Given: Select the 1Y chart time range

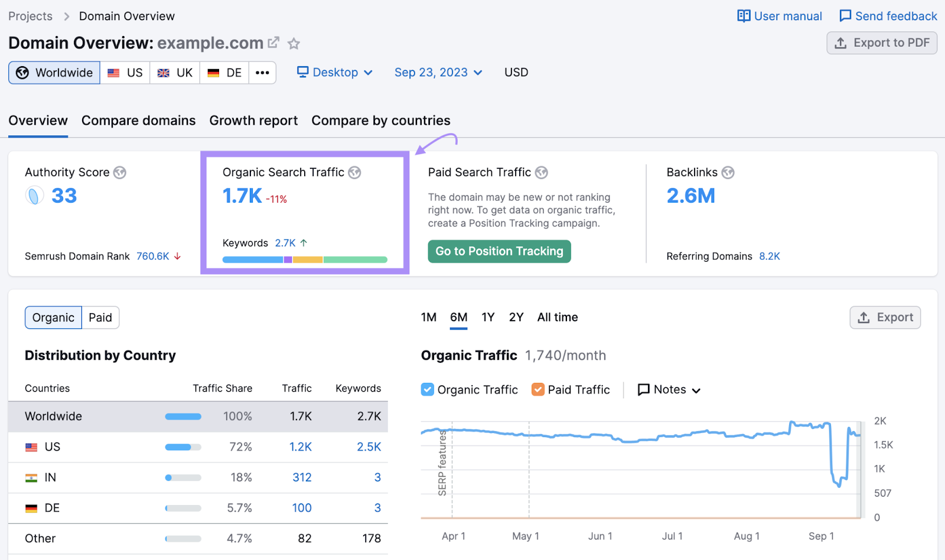Looking at the screenshot, I should [x=488, y=317].
